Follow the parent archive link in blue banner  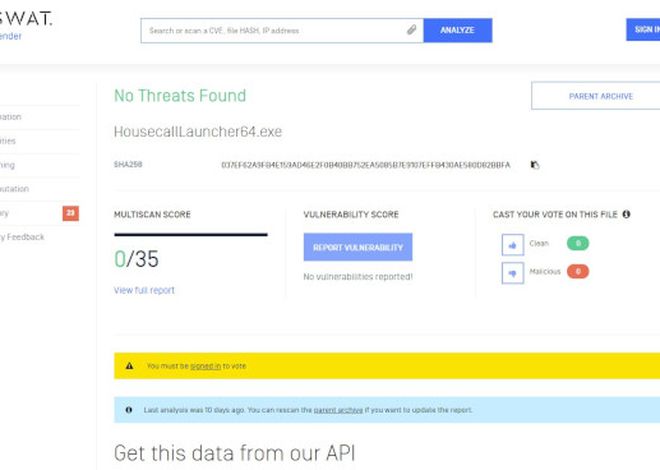[338, 410]
